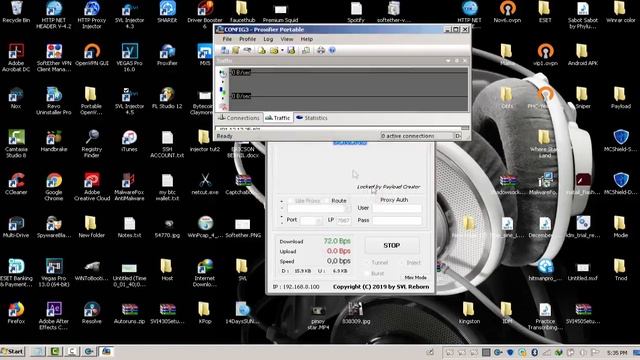Select the Camtasia Studio 8 icon
Screen dimensions: 640x360
coord(16,144)
